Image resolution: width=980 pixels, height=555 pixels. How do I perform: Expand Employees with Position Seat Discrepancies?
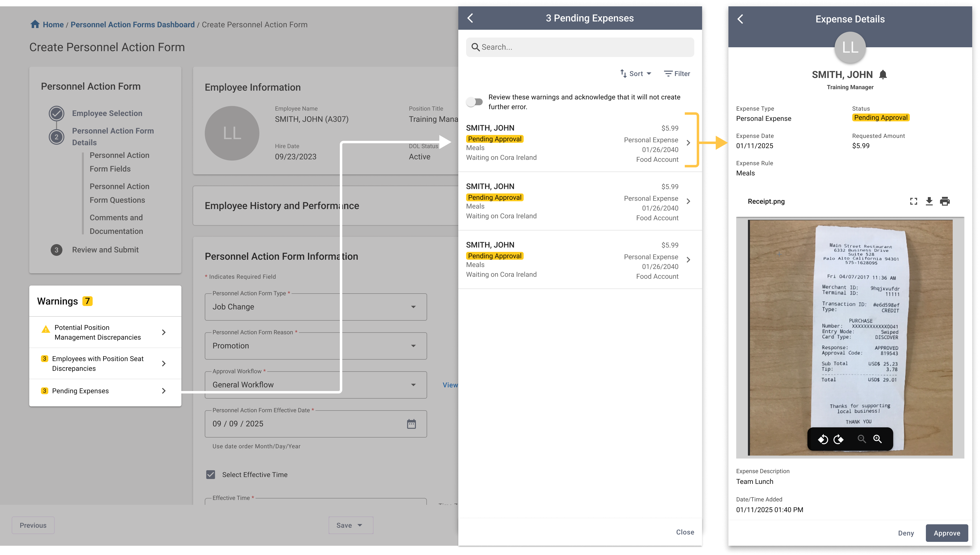pos(105,364)
